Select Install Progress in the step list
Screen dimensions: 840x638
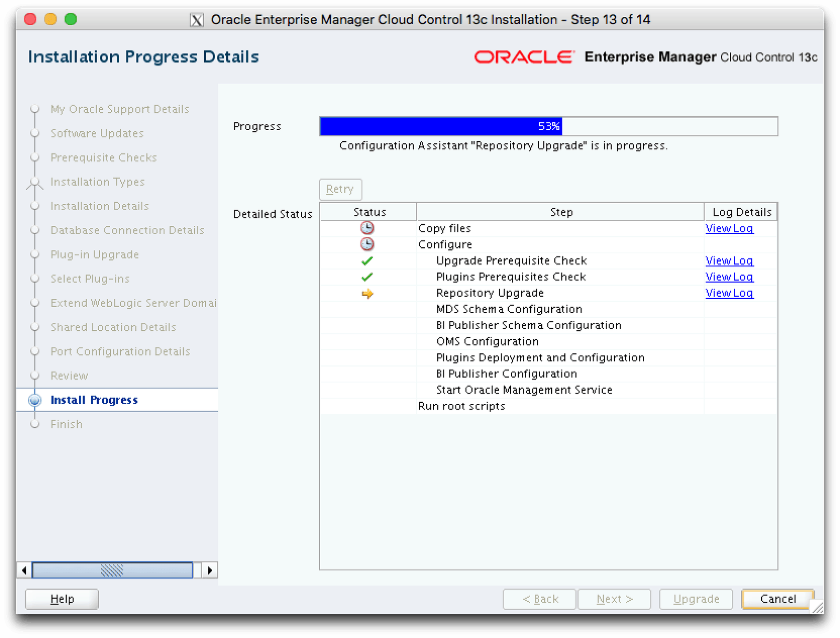tap(94, 400)
